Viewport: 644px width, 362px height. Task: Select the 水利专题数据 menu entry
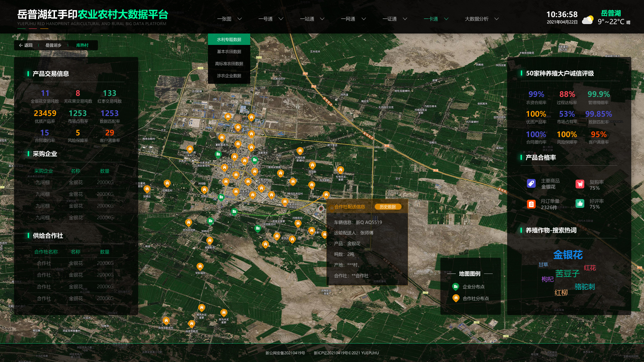[229, 40]
